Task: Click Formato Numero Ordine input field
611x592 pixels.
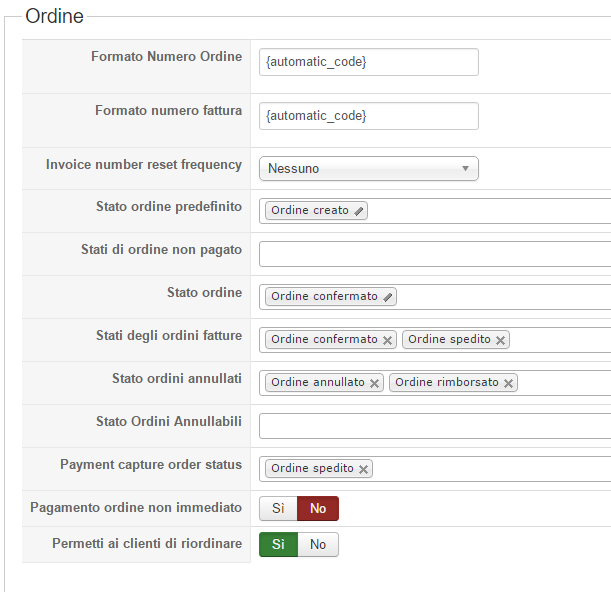Action: (368, 62)
